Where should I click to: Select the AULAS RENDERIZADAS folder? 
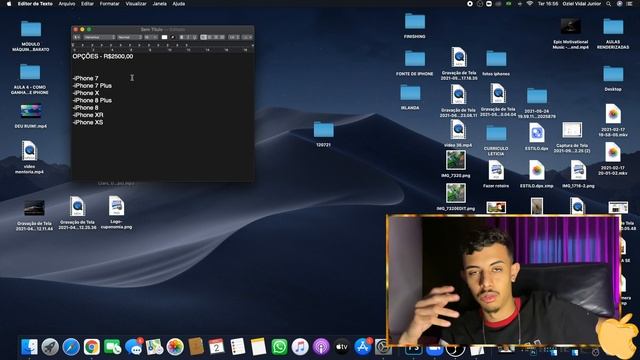[613, 27]
